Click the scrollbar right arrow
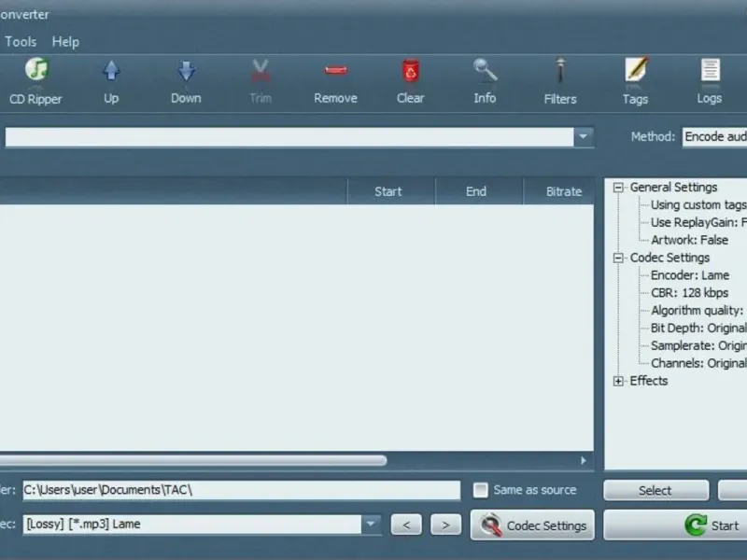This screenshot has height=560, width=747. 583,460
